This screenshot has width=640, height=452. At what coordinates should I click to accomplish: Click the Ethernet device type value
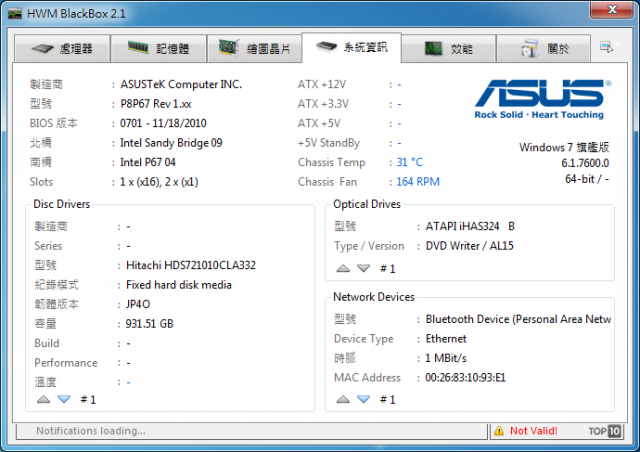click(446, 339)
